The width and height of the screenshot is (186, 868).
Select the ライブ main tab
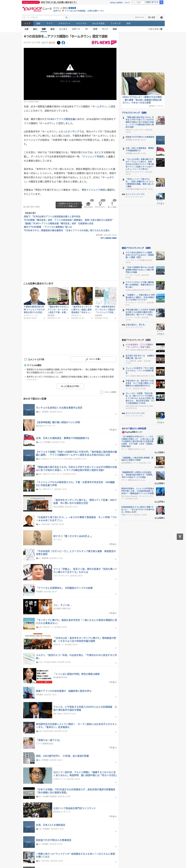tap(49, 24)
